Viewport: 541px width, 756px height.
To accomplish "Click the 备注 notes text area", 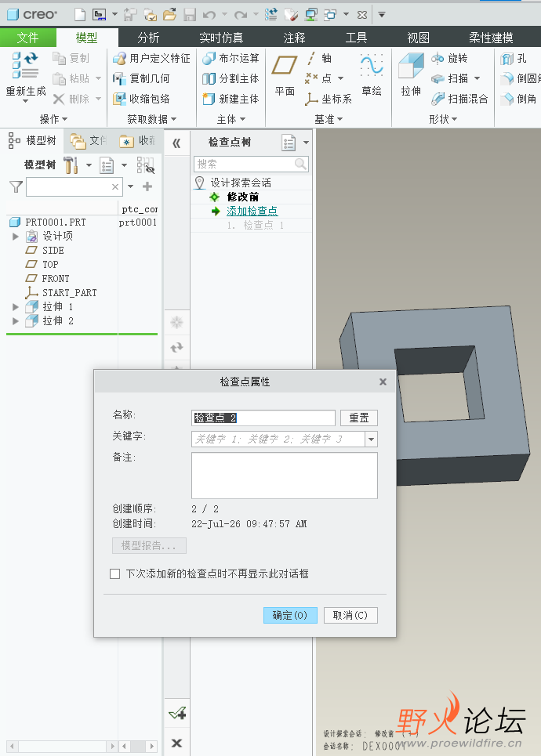I will 285,476.
